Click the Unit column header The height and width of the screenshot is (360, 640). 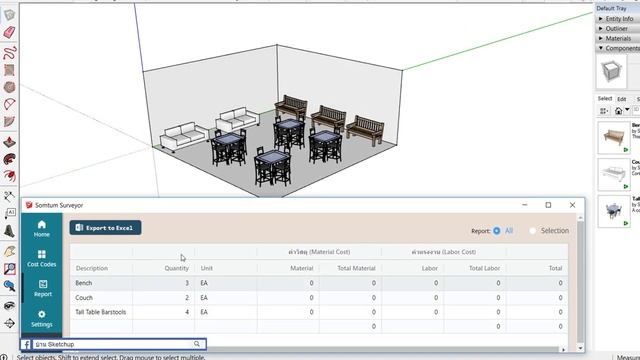207,268
